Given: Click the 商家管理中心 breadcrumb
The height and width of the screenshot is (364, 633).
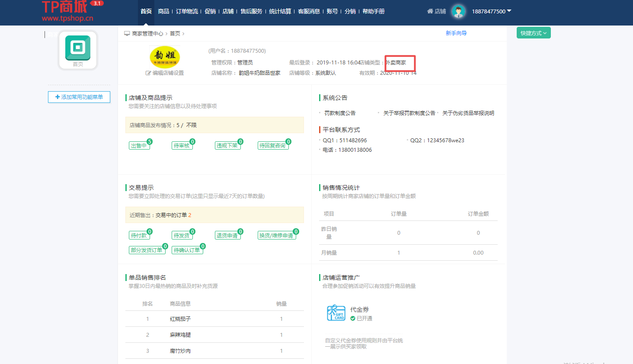Looking at the screenshot, I should (x=147, y=34).
